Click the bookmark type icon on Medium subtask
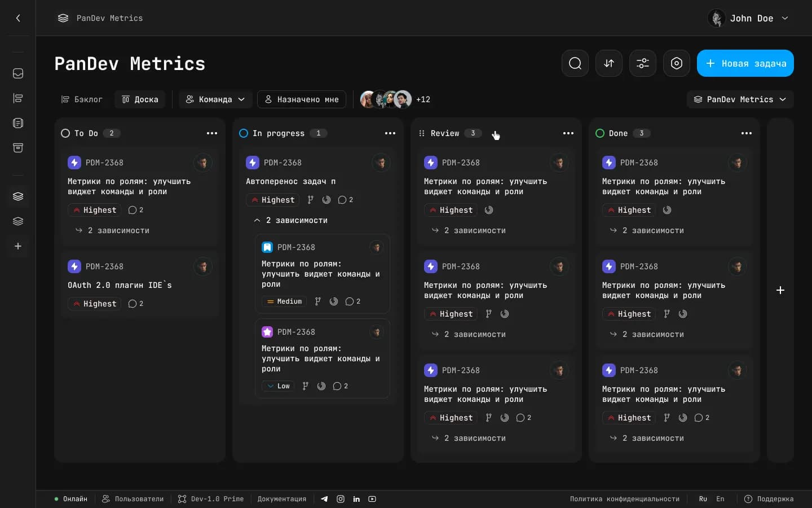This screenshot has width=812, height=508. coord(267,247)
